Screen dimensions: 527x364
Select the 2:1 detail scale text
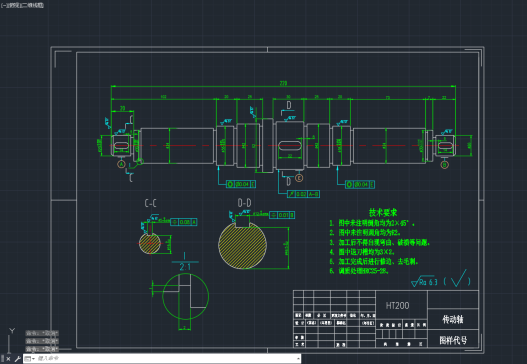[x=185, y=267]
